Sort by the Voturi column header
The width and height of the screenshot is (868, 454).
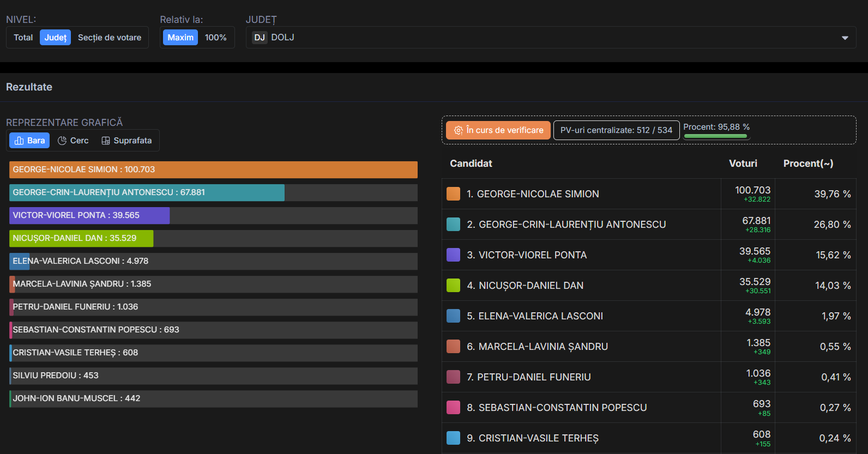[743, 164]
